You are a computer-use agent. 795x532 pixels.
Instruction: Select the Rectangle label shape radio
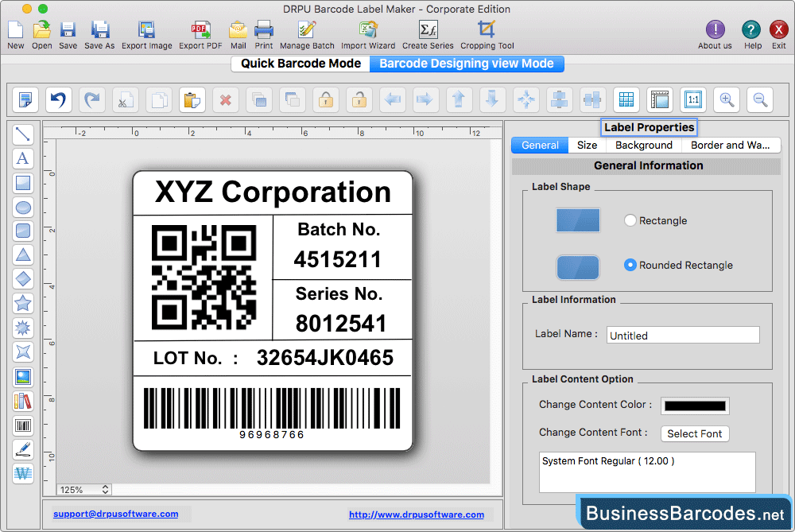[630, 220]
